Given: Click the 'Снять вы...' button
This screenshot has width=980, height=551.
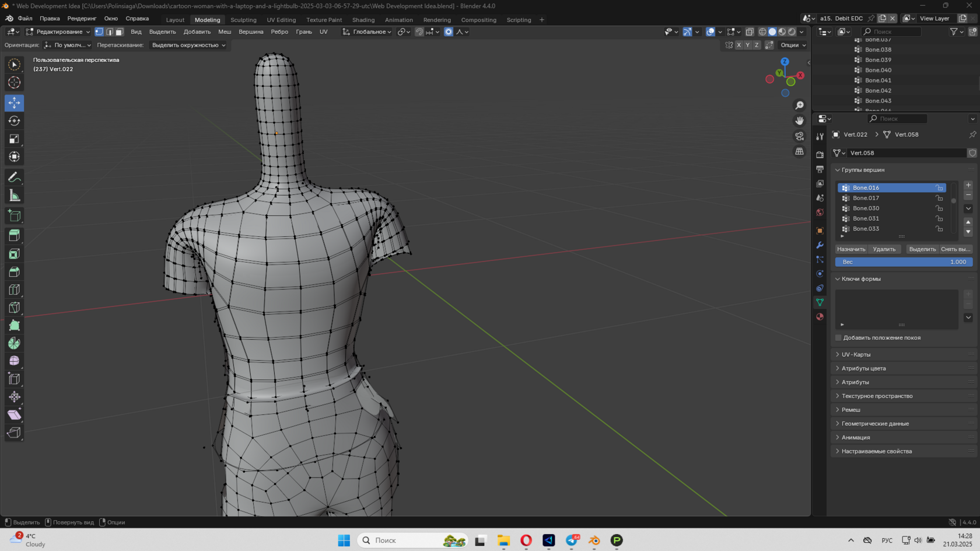Looking at the screenshot, I should 956,249.
